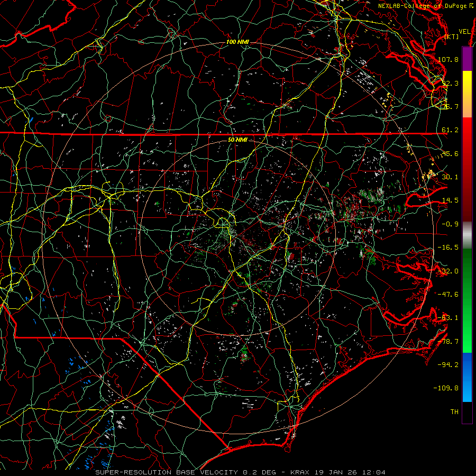Click the -94.2 scale value

tap(448, 365)
